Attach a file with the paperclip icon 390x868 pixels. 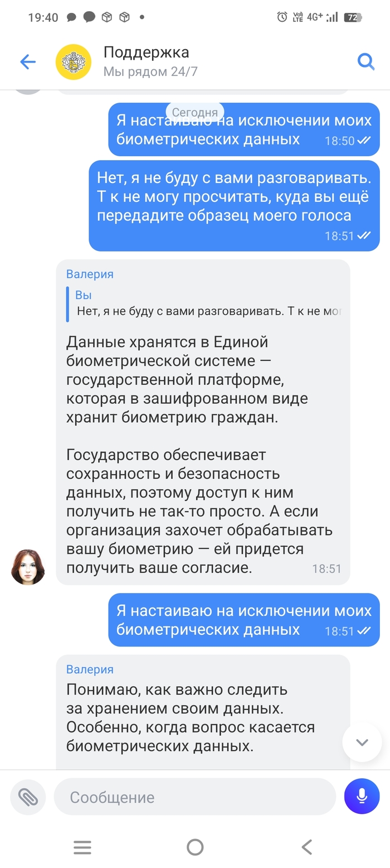[28, 797]
